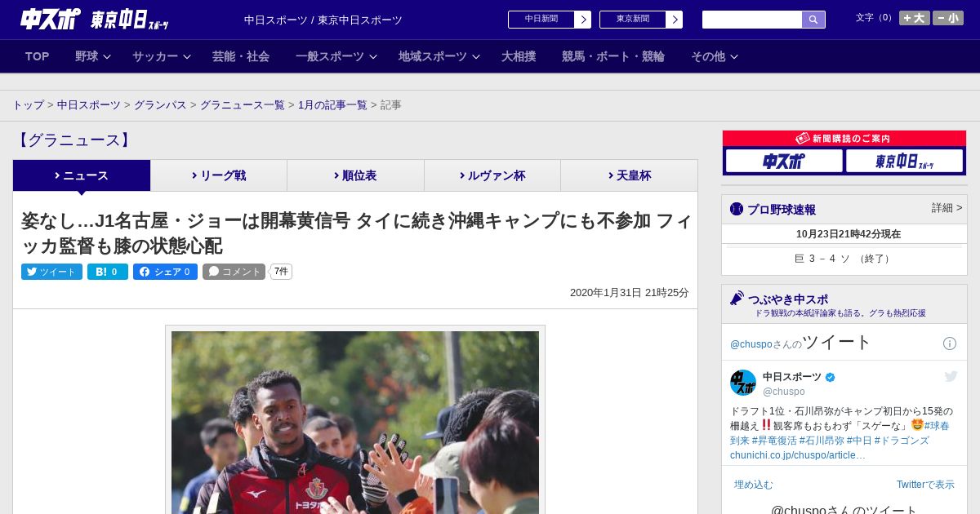The width and height of the screenshot is (980, 514).
Task: Click 埋め込む under the tweet
Action: click(x=753, y=485)
